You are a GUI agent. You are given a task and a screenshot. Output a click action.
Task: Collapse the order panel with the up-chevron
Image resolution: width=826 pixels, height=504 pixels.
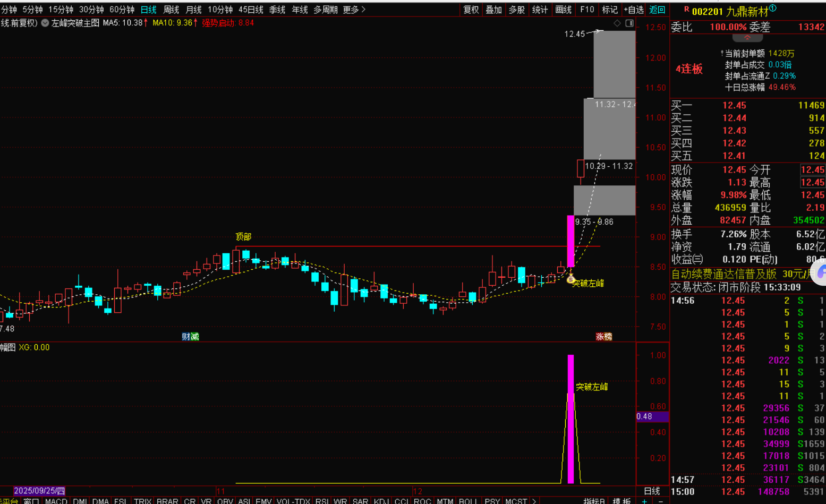click(747, 38)
